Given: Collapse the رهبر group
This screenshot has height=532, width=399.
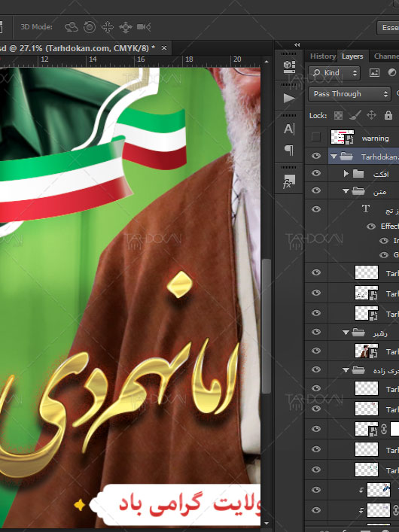Looking at the screenshot, I should point(346,333).
